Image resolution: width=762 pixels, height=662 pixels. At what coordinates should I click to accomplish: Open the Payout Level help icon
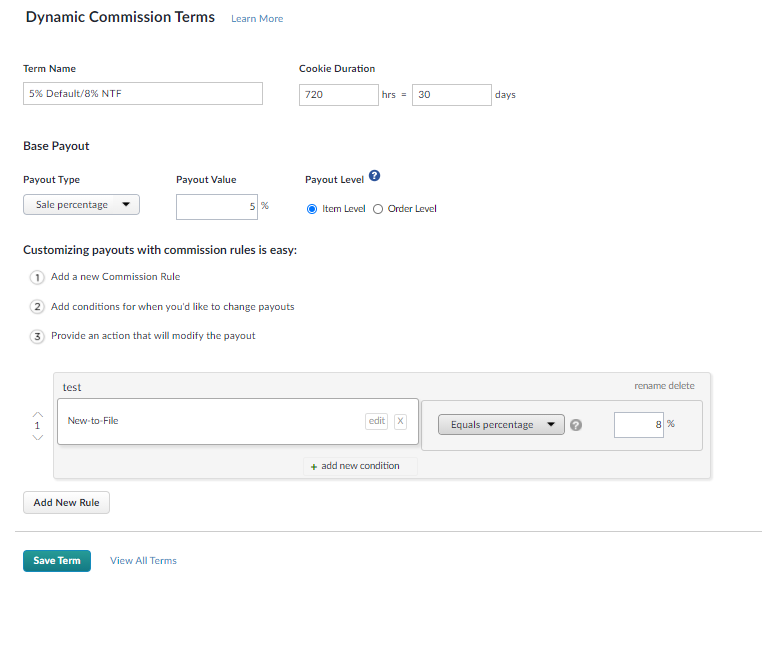374,175
